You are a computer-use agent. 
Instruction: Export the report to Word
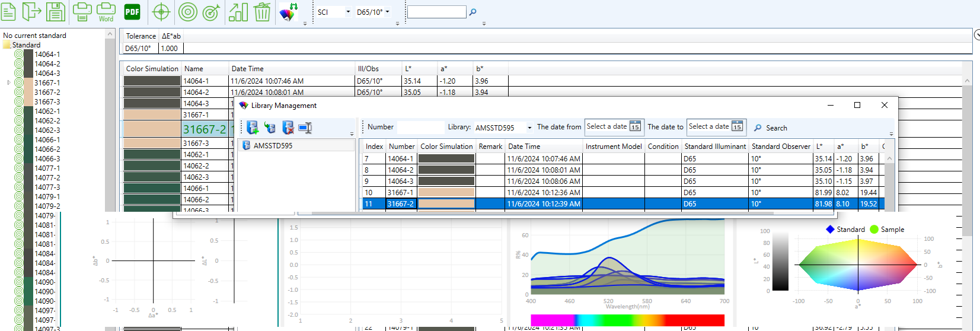(106, 12)
